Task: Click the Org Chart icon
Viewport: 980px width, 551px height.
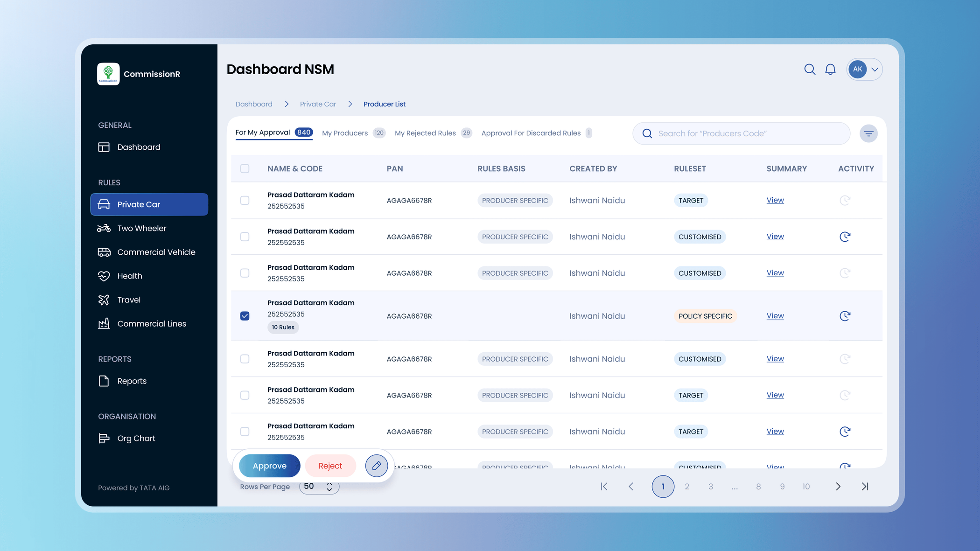Action: [x=104, y=438]
